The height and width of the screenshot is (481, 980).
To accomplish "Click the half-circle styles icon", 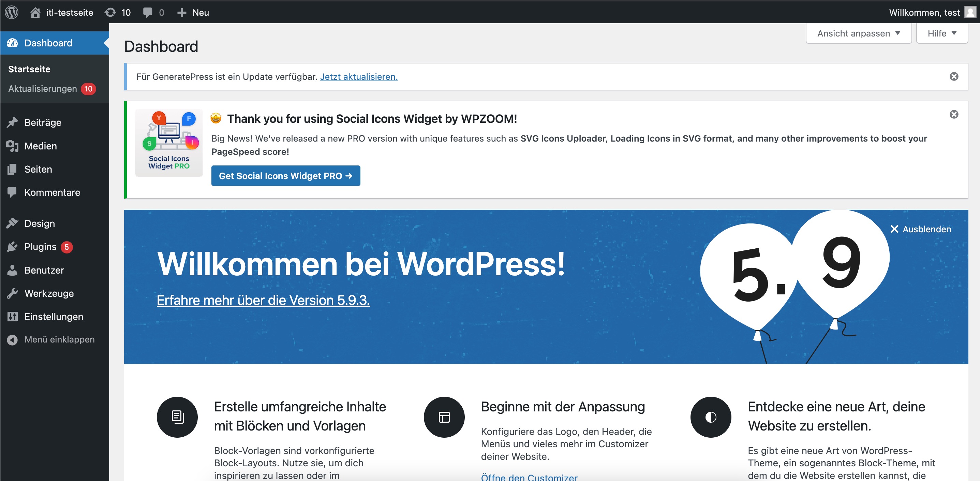I will [x=711, y=417].
